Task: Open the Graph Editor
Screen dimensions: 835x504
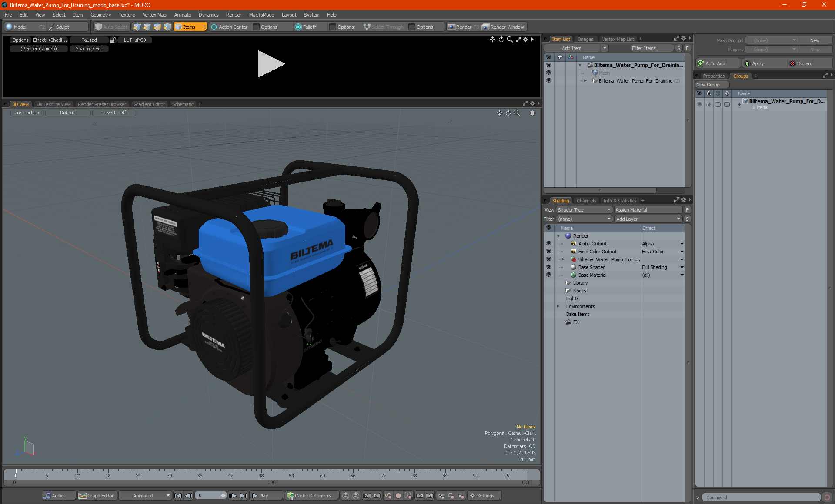Action: point(96,496)
